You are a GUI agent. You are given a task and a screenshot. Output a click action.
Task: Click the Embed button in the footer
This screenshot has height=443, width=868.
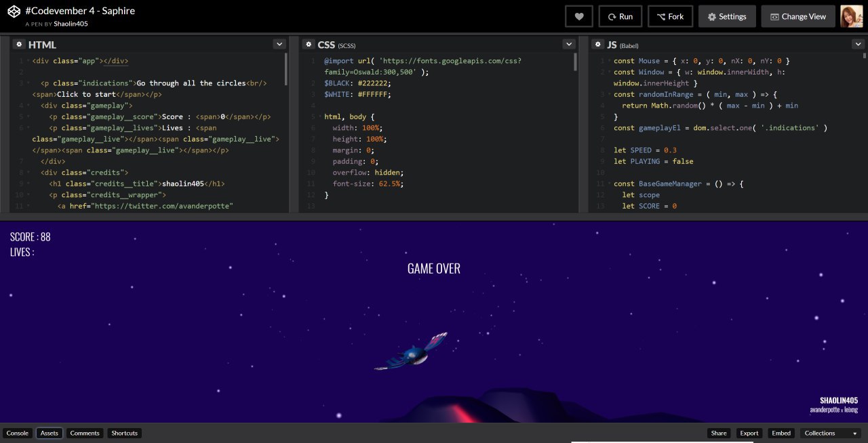click(x=781, y=433)
